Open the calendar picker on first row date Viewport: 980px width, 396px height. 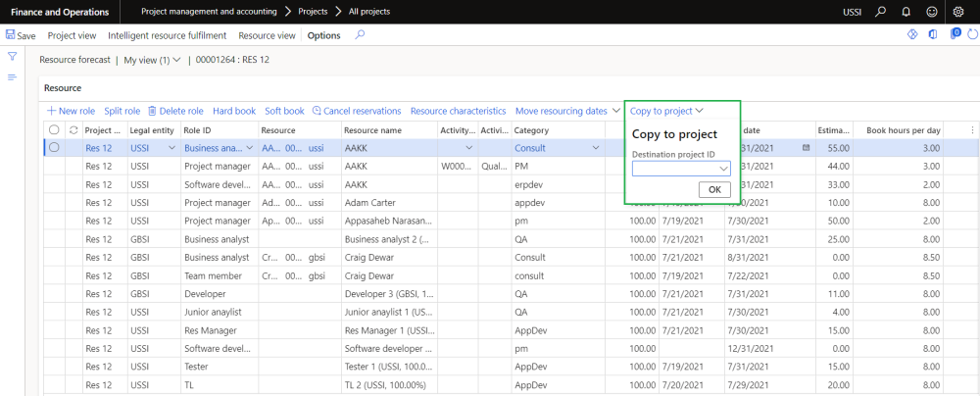pyautogui.click(x=806, y=148)
